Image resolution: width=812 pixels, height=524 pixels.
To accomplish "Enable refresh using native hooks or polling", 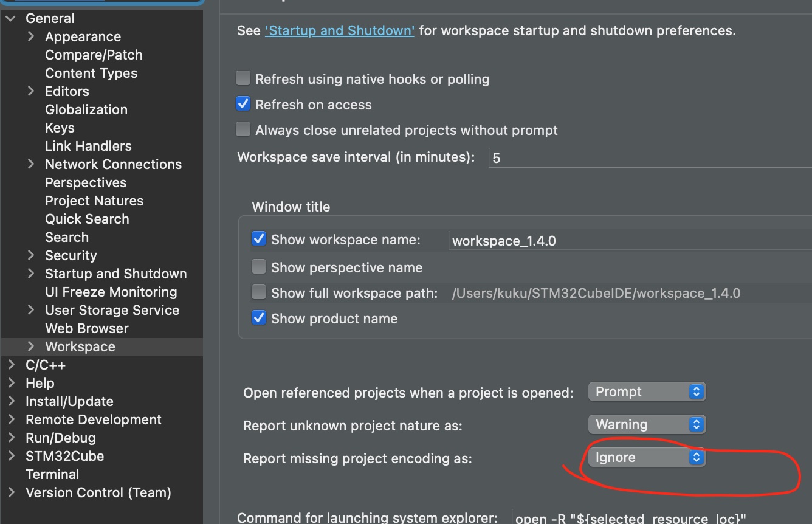I will pos(243,78).
